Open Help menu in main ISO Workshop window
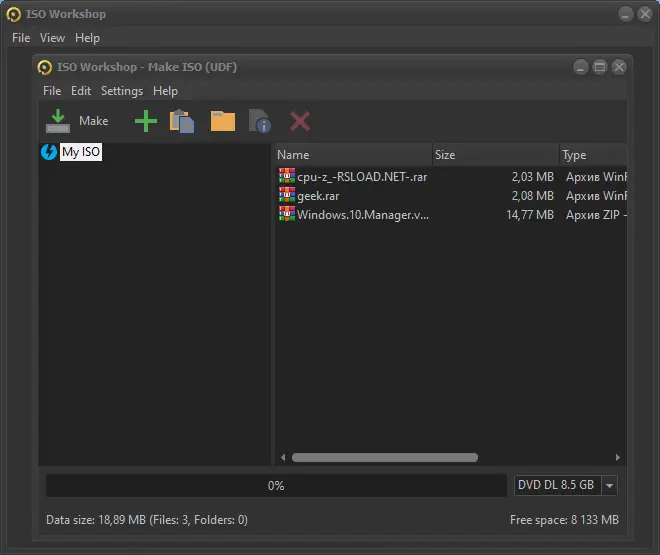 pos(88,38)
